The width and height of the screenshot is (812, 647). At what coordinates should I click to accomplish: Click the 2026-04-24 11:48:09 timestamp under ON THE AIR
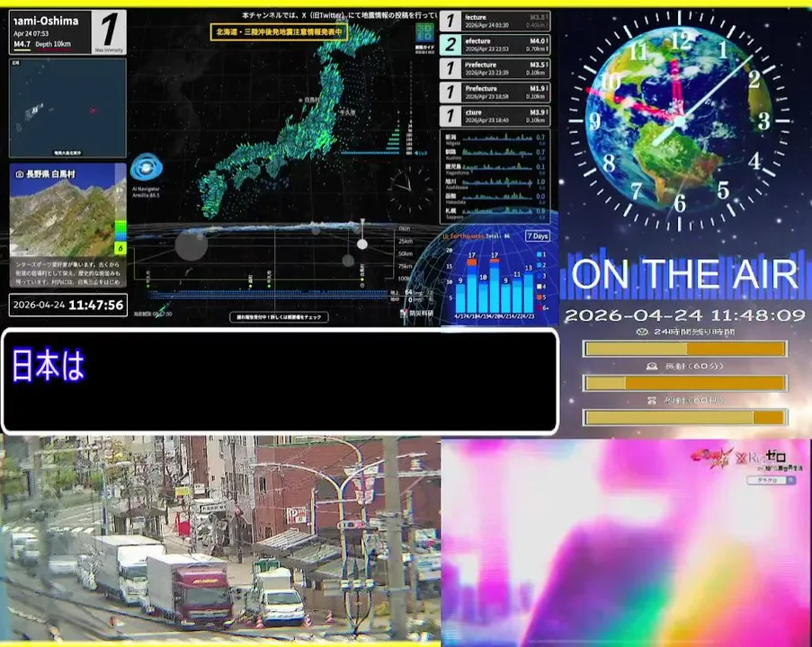(x=684, y=315)
